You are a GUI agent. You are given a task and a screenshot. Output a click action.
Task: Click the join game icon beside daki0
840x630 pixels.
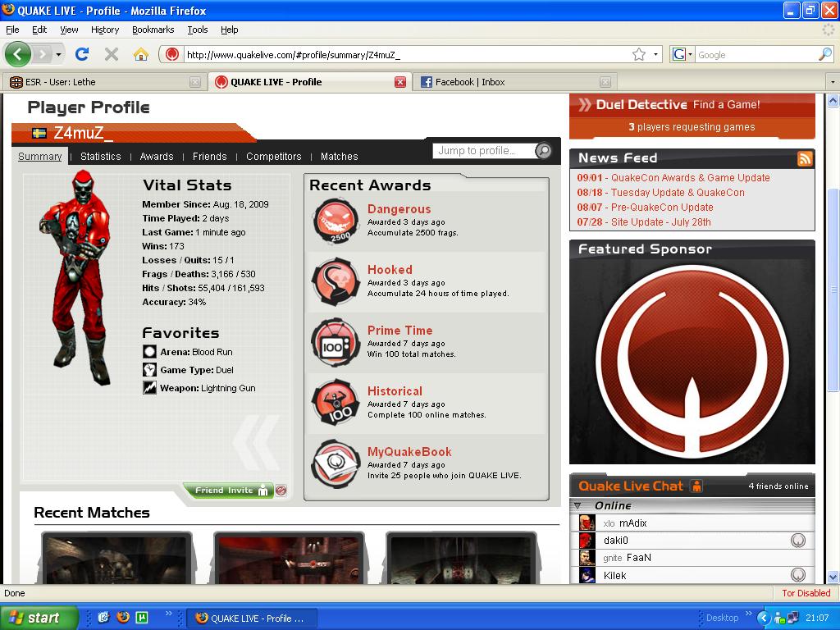coord(797,541)
